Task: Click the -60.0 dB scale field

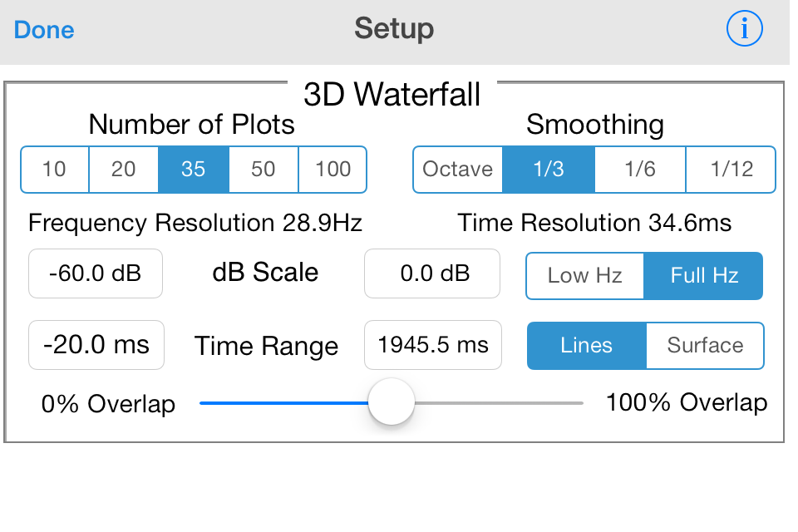Action: [x=96, y=273]
